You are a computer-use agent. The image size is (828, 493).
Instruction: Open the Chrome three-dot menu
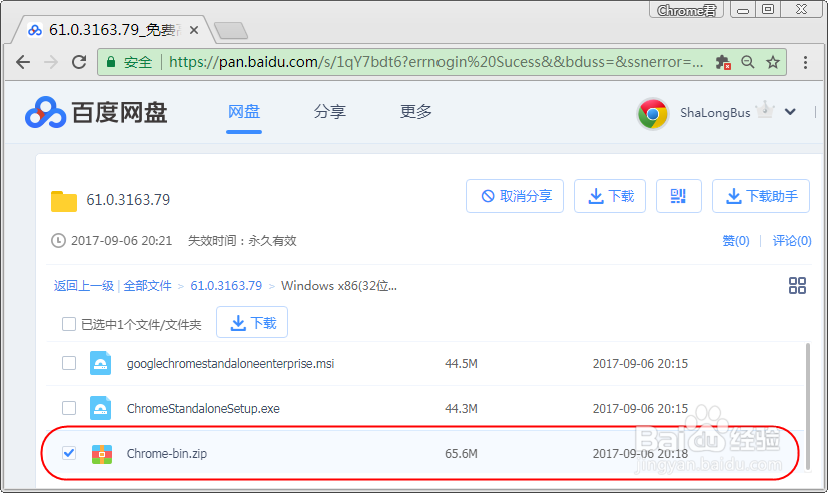(x=805, y=62)
